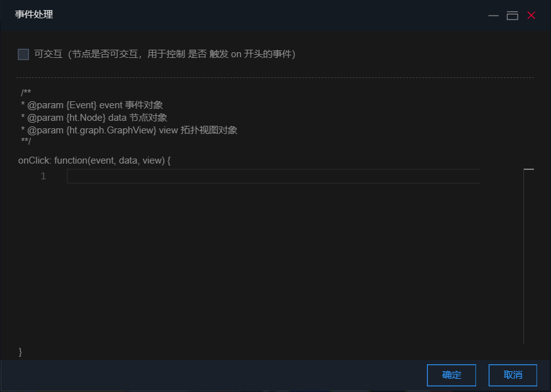
Task: Click the scrollbar top marker in editor
Action: [528, 169]
